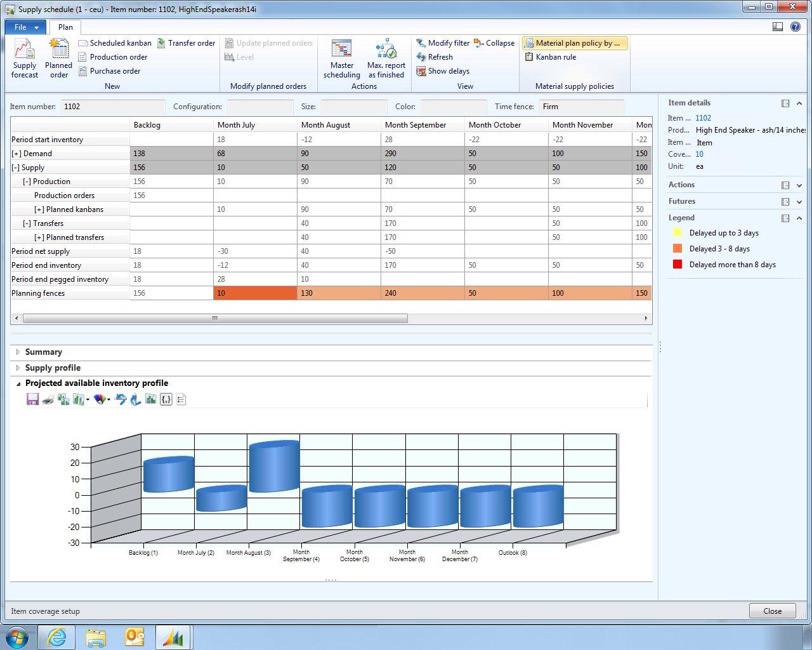
Task: Expand the Summary section
Action: pyautogui.click(x=18, y=352)
